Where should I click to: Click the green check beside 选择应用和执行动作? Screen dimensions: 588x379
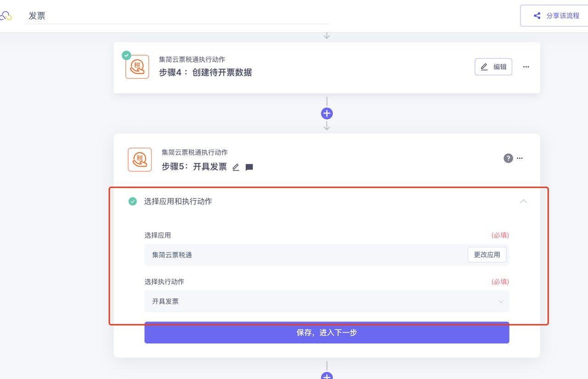click(x=133, y=201)
